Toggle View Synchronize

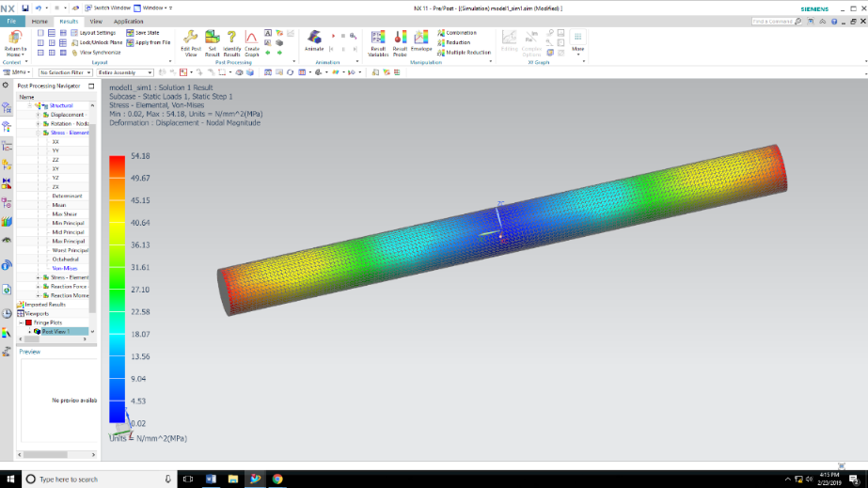click(96, 52)
